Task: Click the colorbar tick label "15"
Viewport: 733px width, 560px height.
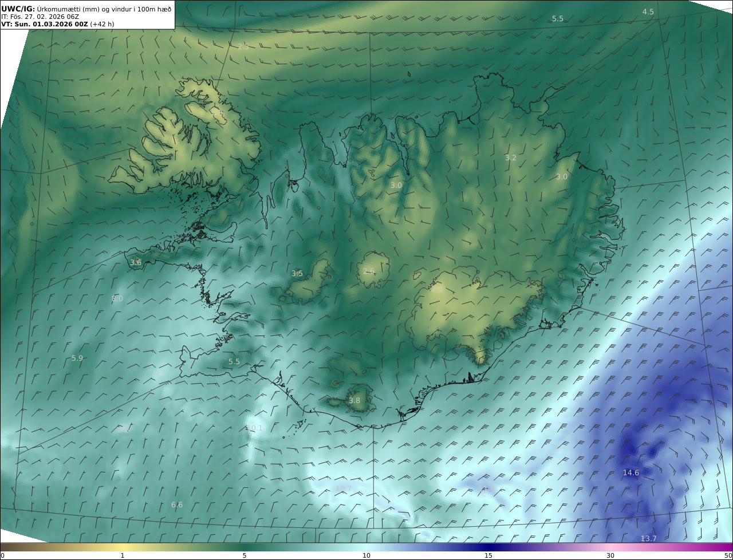Action: pyautogui.click(x=488, y=555)
